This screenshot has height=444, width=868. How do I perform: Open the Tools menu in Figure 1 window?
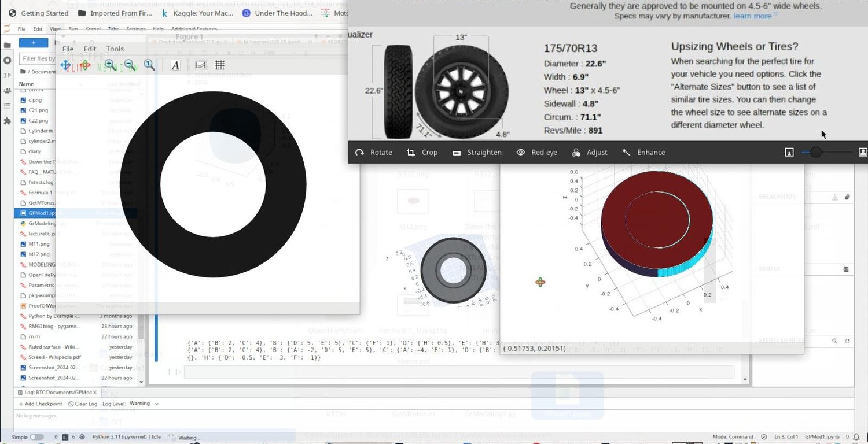click(x=115, y=49)
